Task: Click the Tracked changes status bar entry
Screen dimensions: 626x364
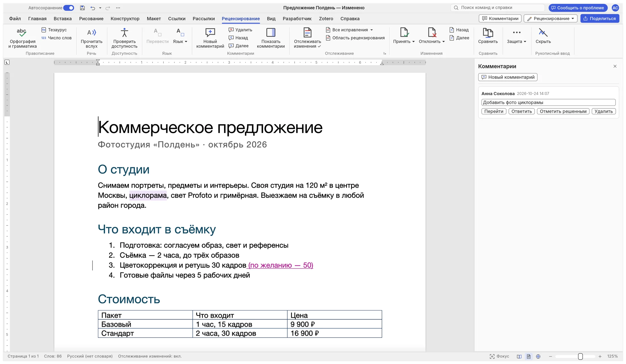Action: (150, 356)
